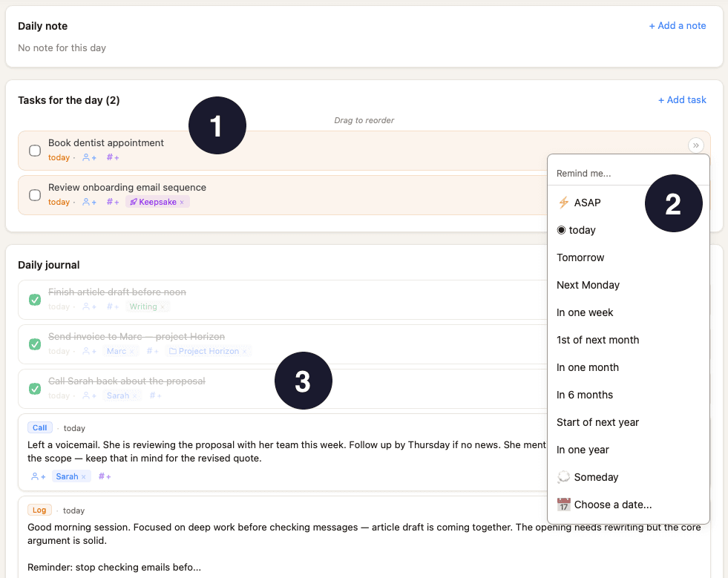This screenshot has height=578, width=728.
Task: Mark Review onboarding email sequence complete
Action: 34,195
